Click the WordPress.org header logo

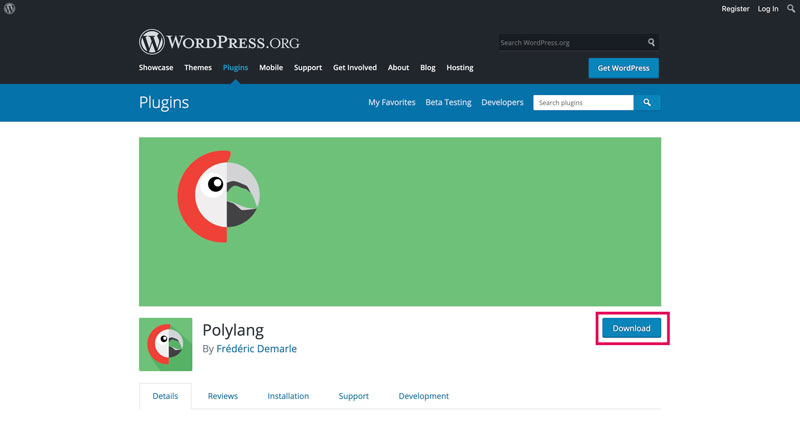(219, 42)
